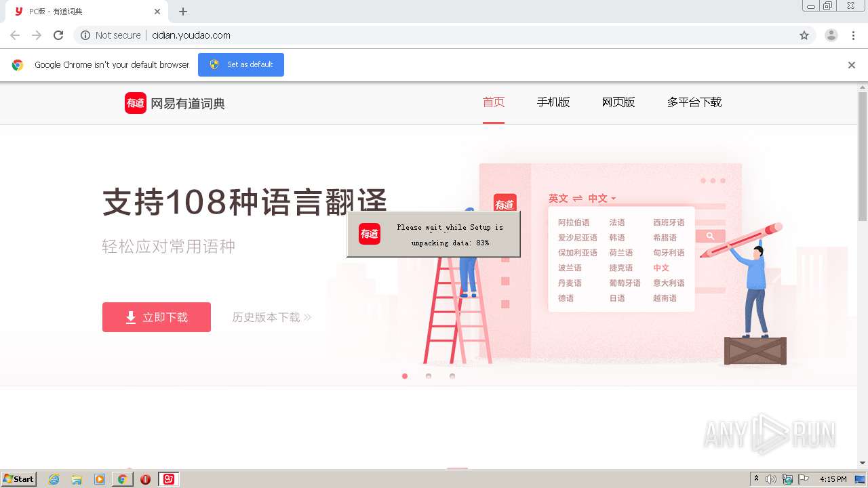868x488 pixels.
Task: Click the search magnifier in illustration
Action: pyautogui.click(x=710, y=236)
